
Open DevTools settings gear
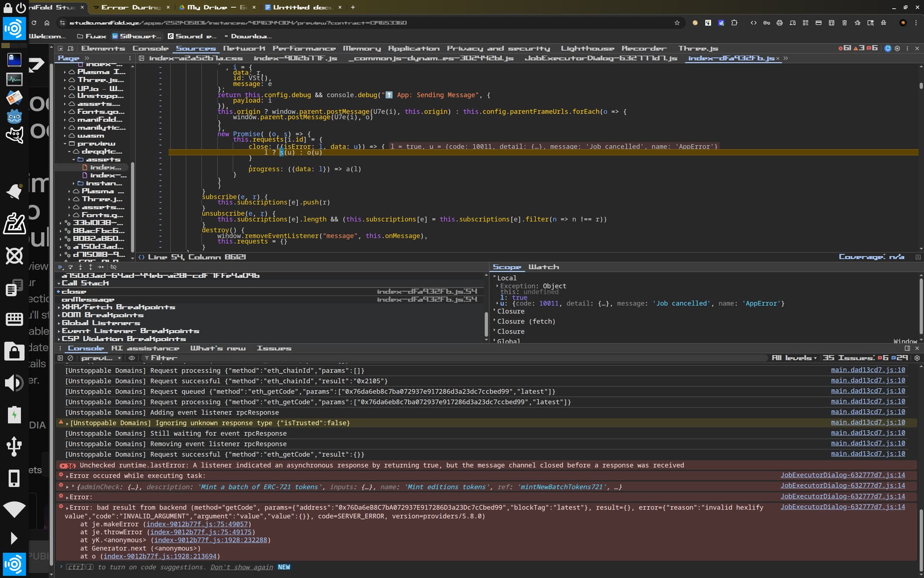pyautogui.click(x=897, y=49)
